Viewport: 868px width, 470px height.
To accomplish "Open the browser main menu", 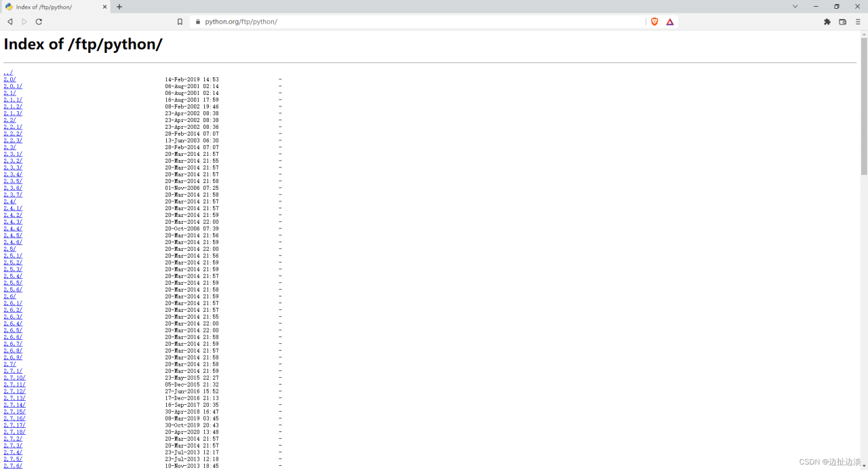I will click(858, 22).
